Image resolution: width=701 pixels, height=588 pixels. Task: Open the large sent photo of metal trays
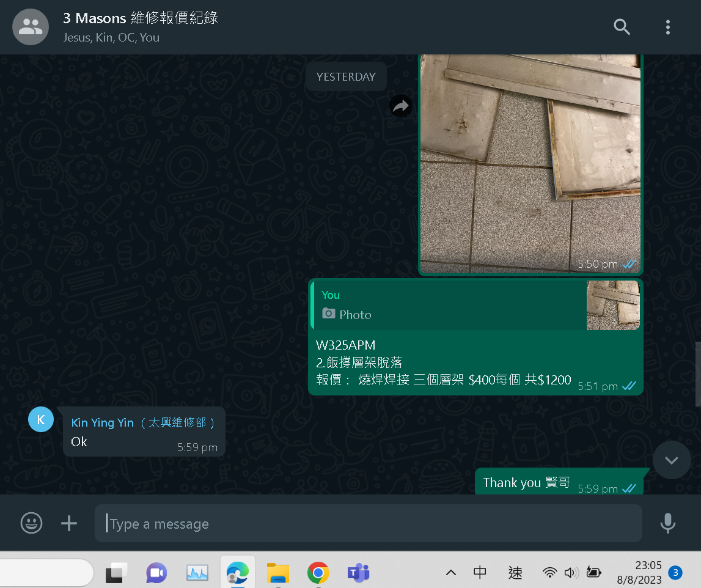(530, 164)
